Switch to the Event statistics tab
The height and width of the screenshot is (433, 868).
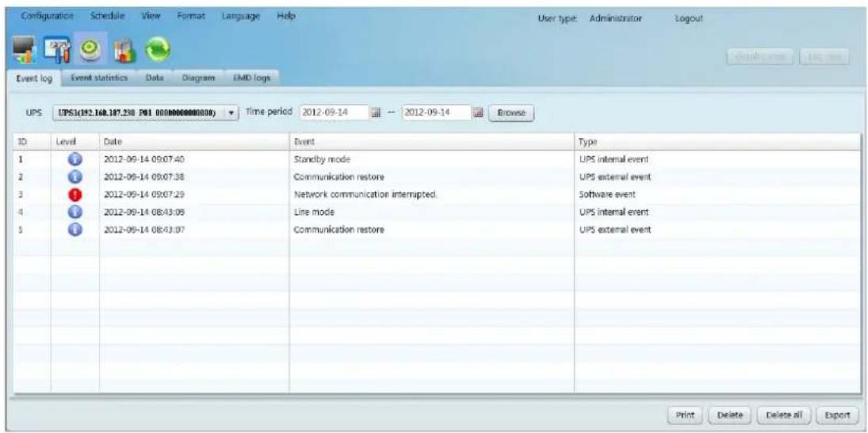[x=100, y=79]
